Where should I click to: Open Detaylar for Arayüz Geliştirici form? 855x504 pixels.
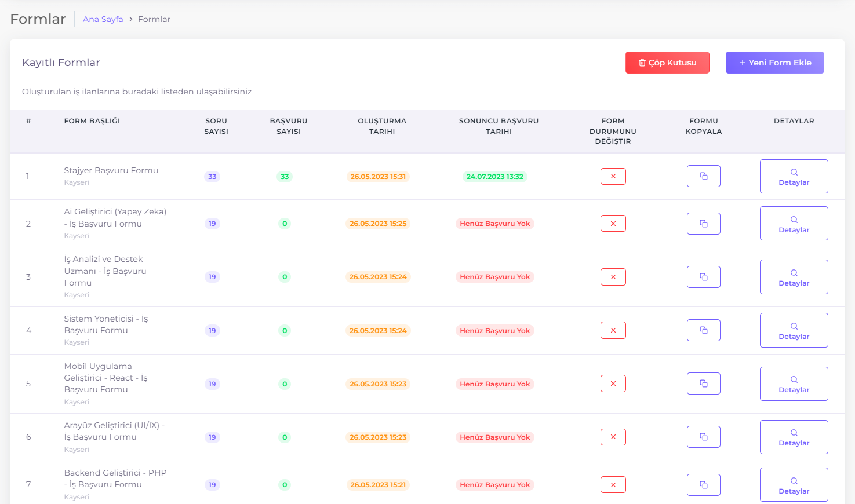(794, 437)
